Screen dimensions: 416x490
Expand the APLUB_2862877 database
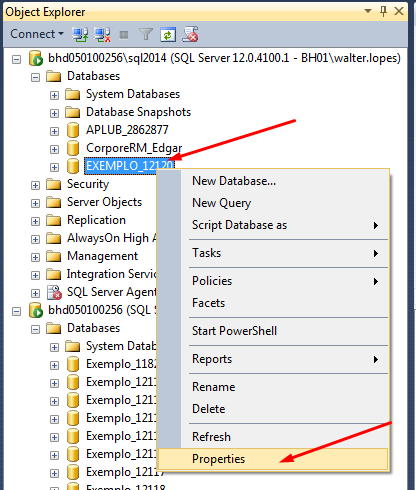54,132
